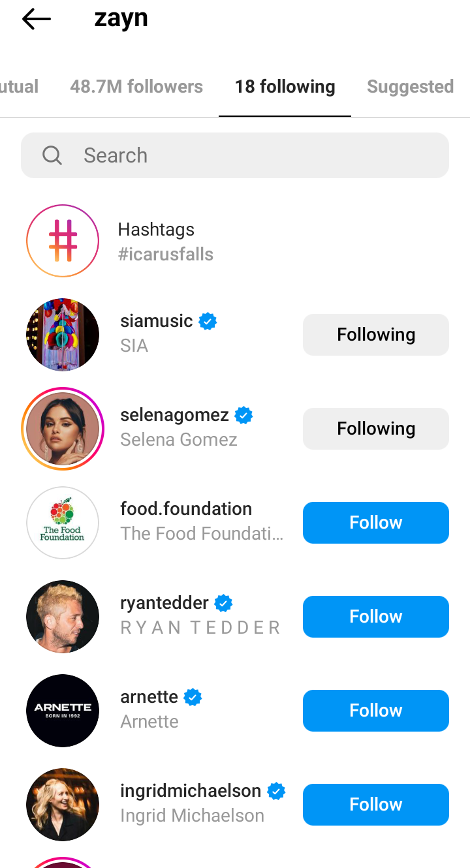Unfollow siamusic via Following button
Viewport: 470px width, 868px height.
click(375, 335)
